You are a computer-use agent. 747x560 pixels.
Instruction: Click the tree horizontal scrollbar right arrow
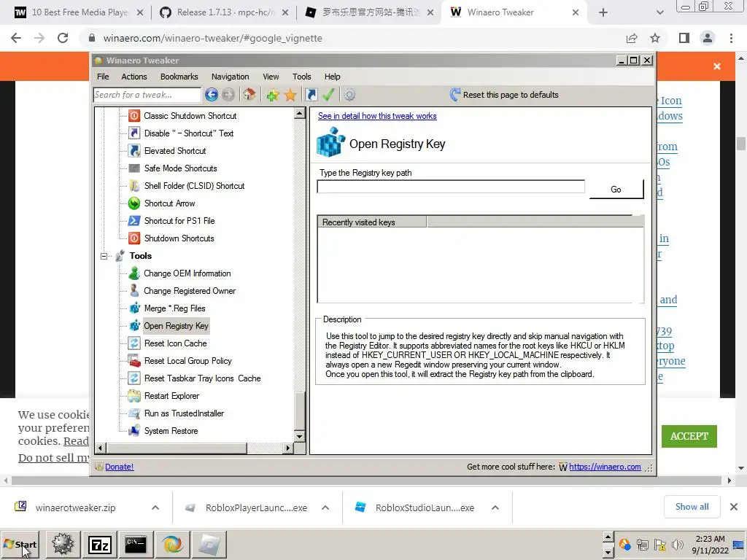tap(287, 448)
